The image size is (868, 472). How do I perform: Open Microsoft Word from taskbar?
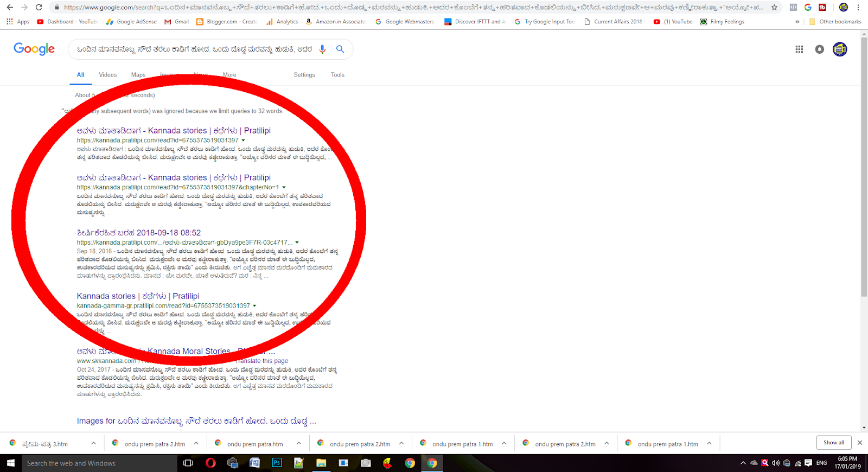pos(254,463)
